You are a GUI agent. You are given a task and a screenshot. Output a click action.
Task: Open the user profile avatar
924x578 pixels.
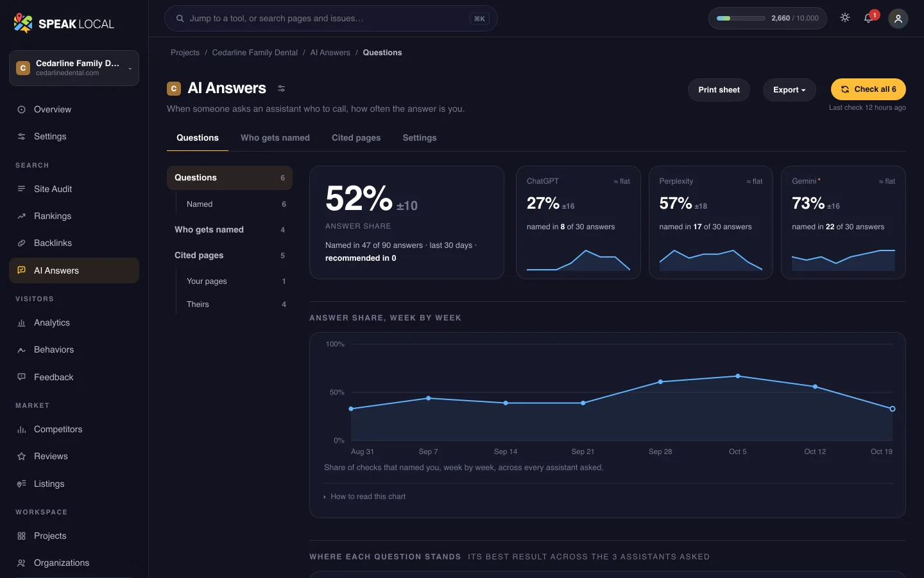[898, 19]
